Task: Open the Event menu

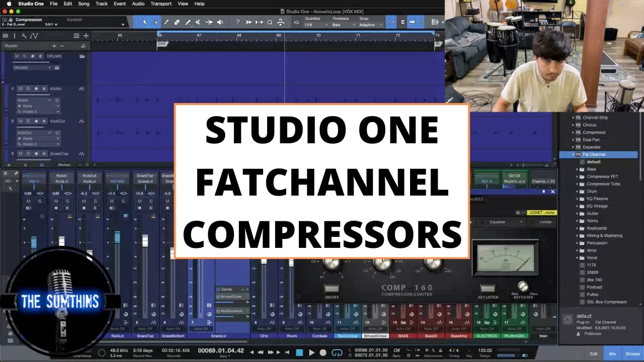Action: click(120, 4)
